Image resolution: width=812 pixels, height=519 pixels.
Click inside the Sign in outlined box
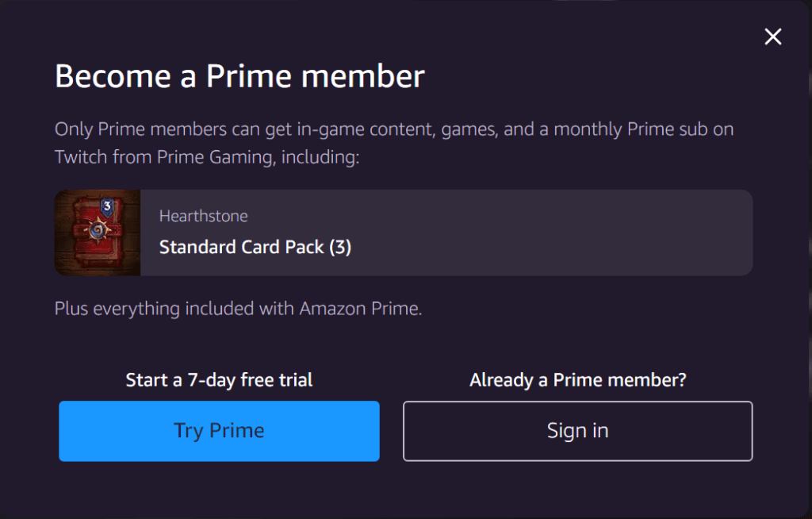point(577,431)
